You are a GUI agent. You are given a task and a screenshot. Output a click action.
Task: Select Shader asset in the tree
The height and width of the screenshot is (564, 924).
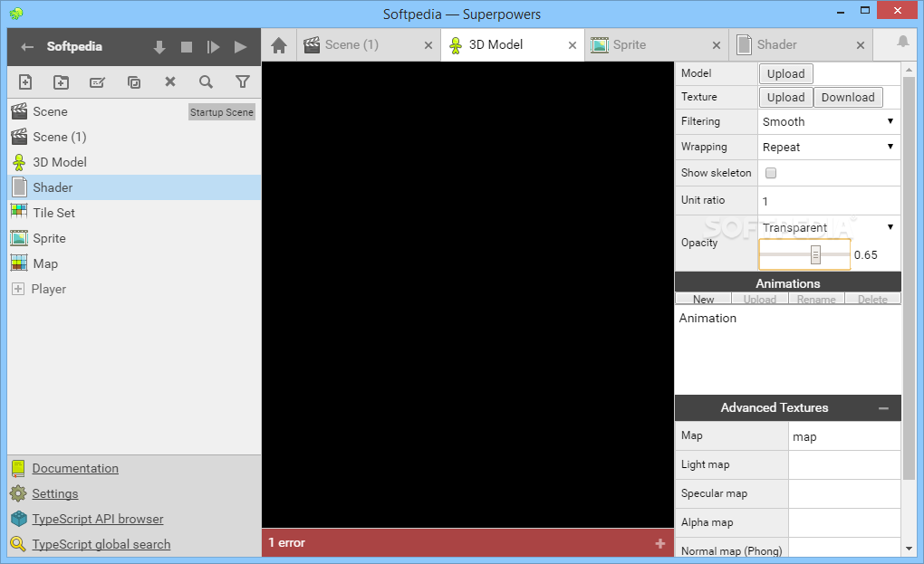134,187
